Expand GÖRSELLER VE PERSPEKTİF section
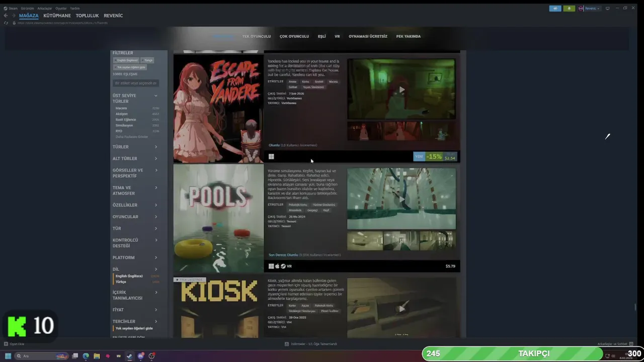The image size is (644, 362). tap(135, 173)
